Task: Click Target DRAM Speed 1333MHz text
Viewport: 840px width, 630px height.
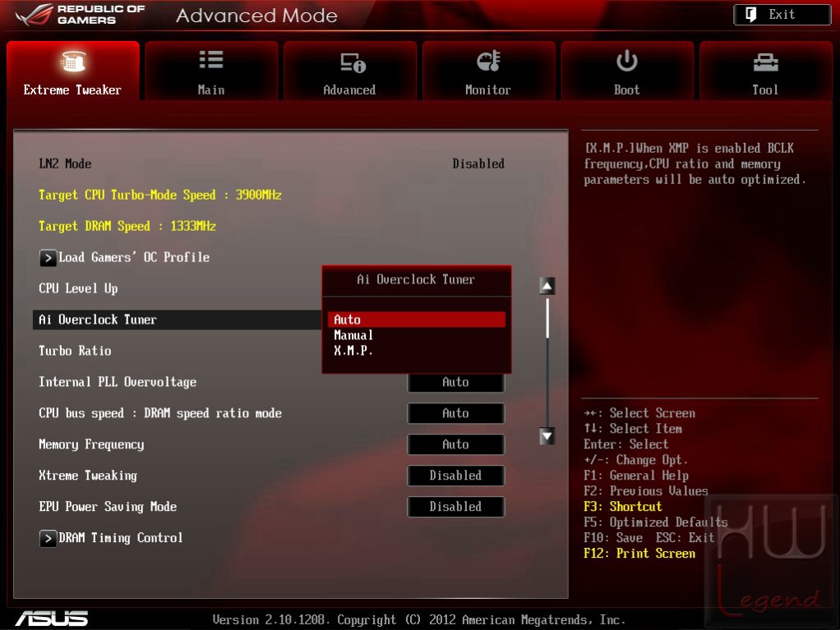Action: click(127, 226)
